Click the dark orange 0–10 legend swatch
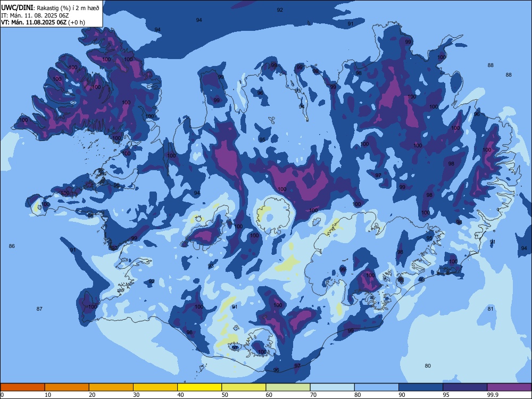 click(22, 387)
